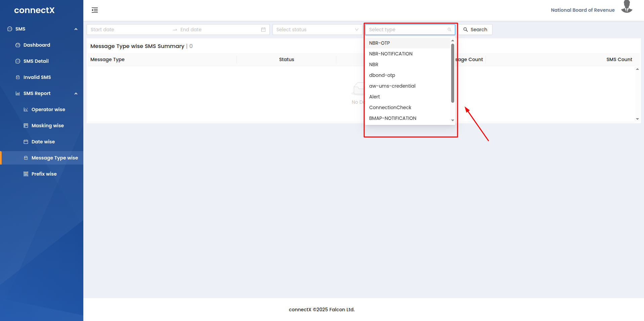Viewport: 644px width, 321px height.
Task: Toggle the sidebar collapse hamburger icon
Action: 95,10
